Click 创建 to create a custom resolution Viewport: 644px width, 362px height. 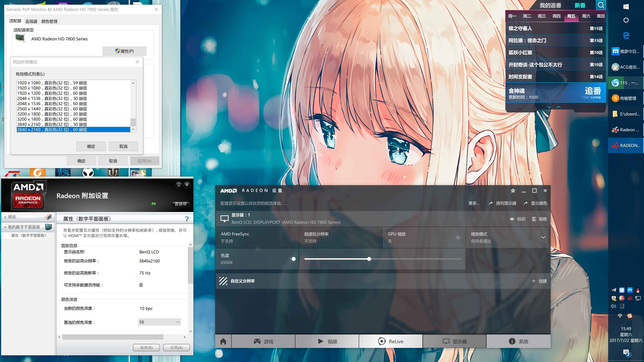(x=539, y=281)
